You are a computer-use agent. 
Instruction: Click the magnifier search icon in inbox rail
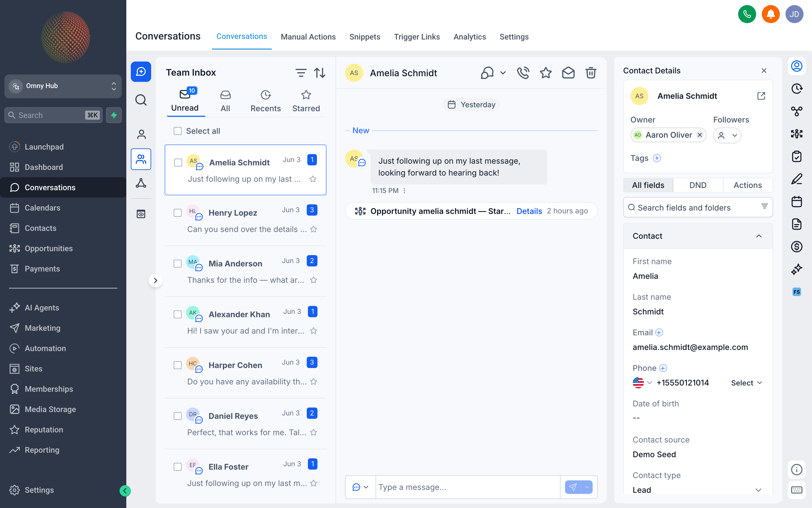(x=141, y=100)
